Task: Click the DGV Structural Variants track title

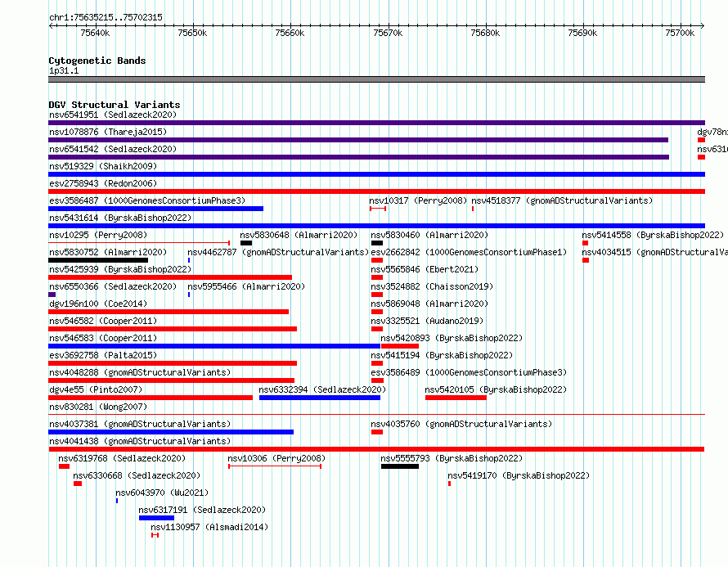Action: [x=115, y=105]
